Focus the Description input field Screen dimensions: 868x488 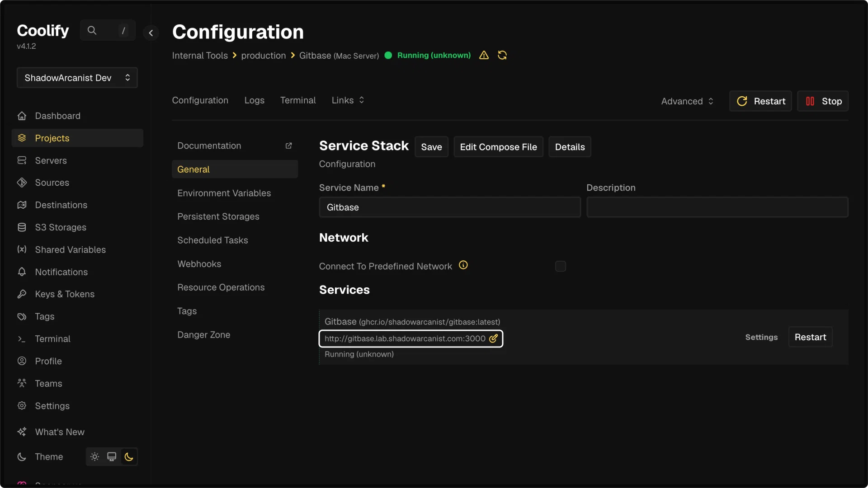coord(717,207)
